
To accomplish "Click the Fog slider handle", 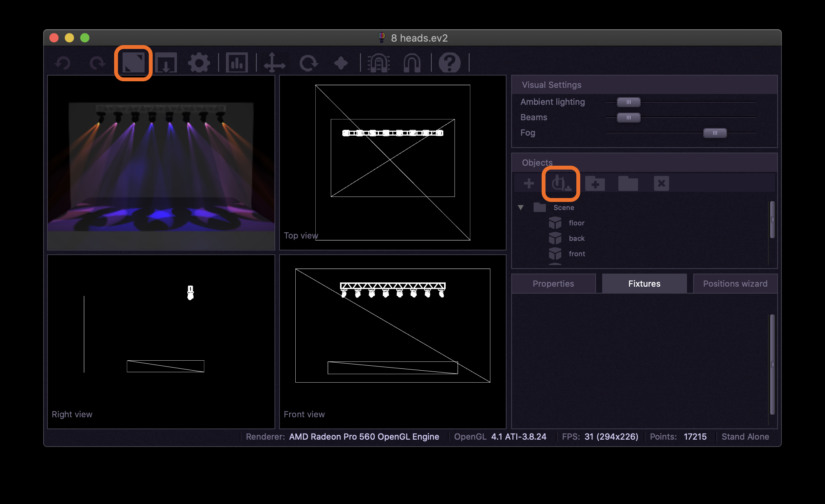I will [x=715, y=133].
